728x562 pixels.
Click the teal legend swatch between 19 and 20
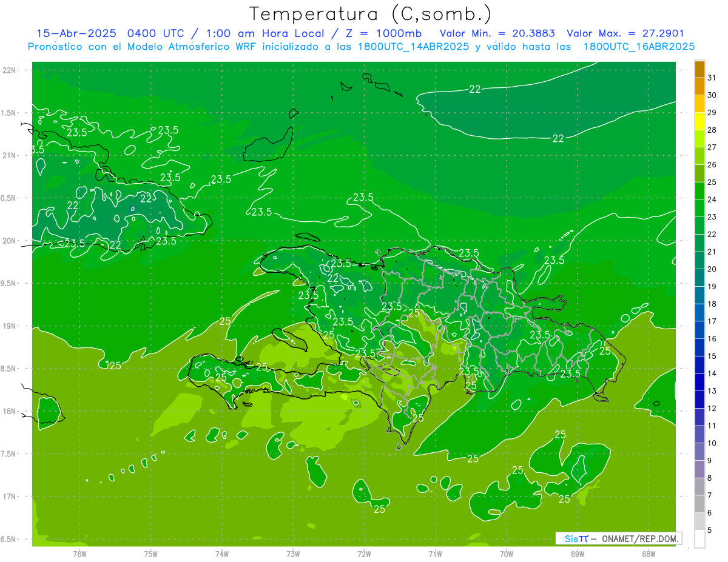pyautogui.click(x=699, y=278)
